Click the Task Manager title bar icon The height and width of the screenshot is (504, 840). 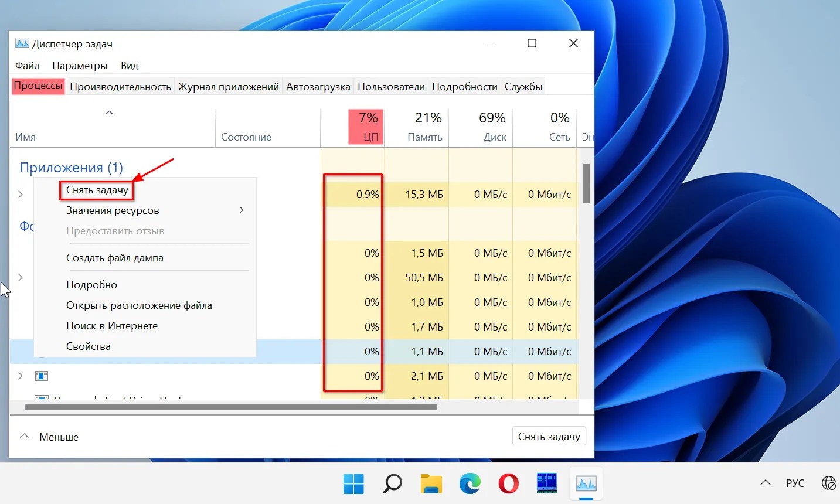point(22,43)
